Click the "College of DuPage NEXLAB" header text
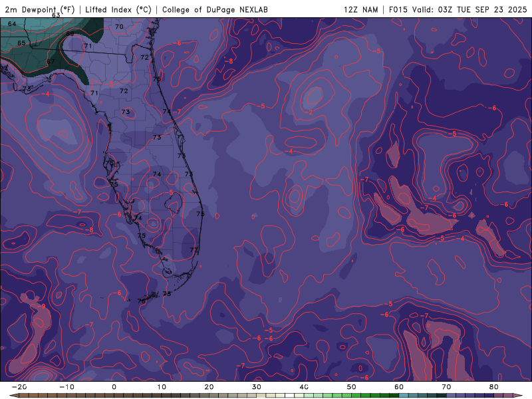The height and width of the screenshot is (399, 532). click(215, 9)
